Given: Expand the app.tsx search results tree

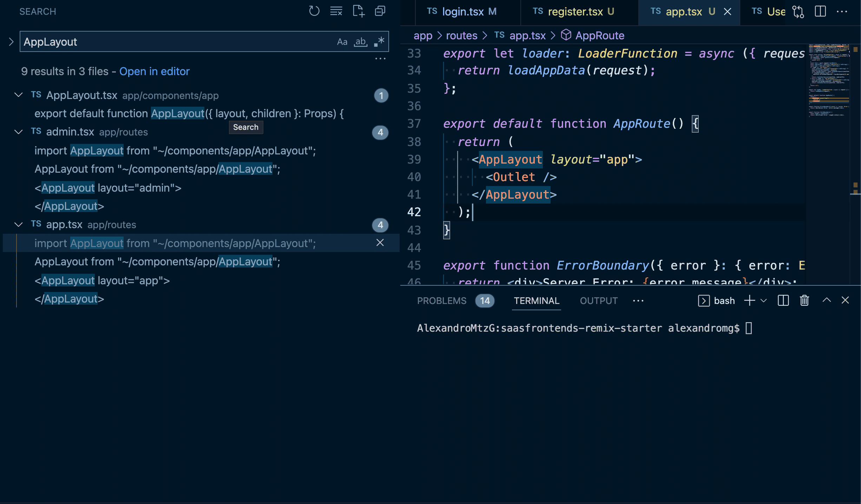Looking at the screenshot, I should click(18, 224).
